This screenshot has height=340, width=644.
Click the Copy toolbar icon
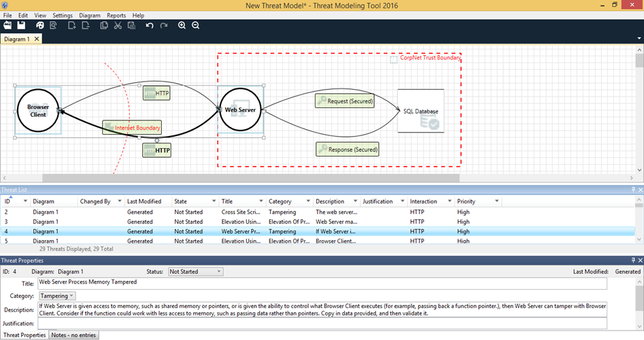click(x=104, y=25)
